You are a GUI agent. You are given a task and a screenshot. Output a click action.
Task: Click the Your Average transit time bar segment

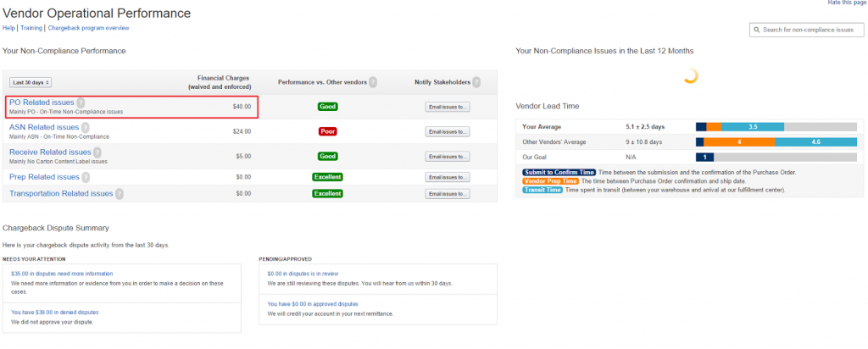coord(753,127)
